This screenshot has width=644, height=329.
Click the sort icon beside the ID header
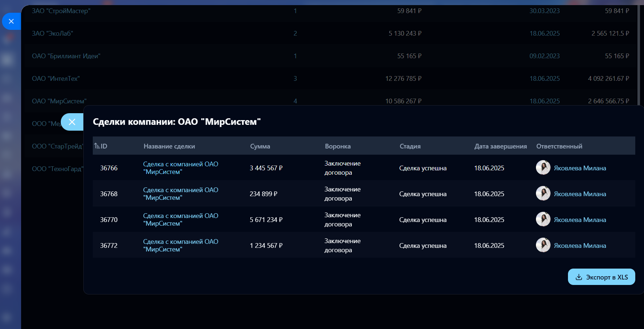[97, 146]
